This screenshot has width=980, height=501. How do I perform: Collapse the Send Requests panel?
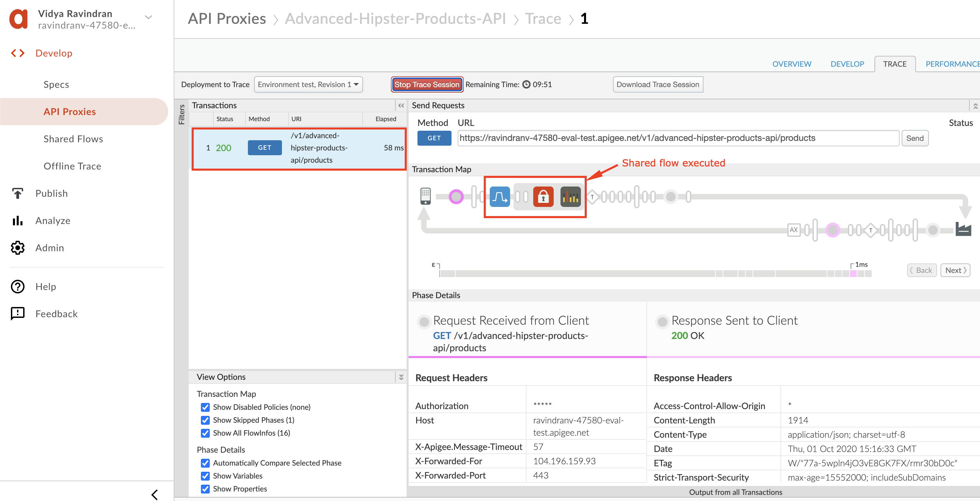click(975, 106)
